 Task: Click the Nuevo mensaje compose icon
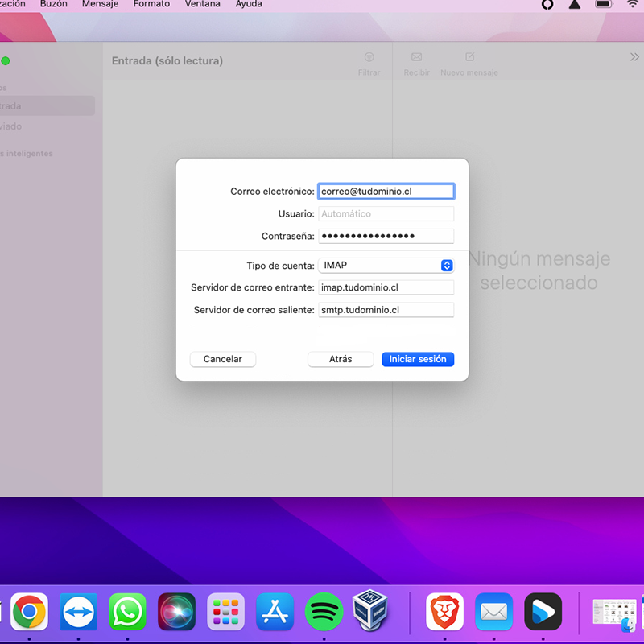(469, 57)
